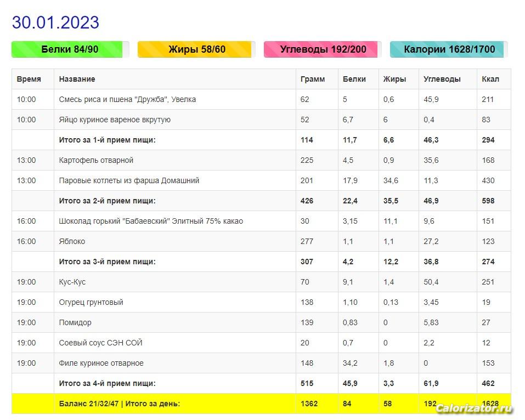The image size is (525, 420).
Task: Select the Огурец грунтовый entry
Action: (x=91, y=302)
